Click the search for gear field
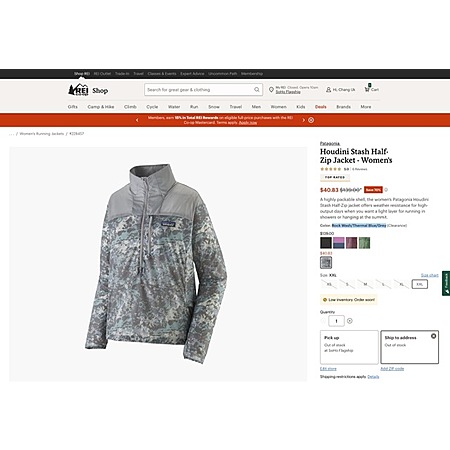Viewport: 450px width, 450px height. [199, 90]
